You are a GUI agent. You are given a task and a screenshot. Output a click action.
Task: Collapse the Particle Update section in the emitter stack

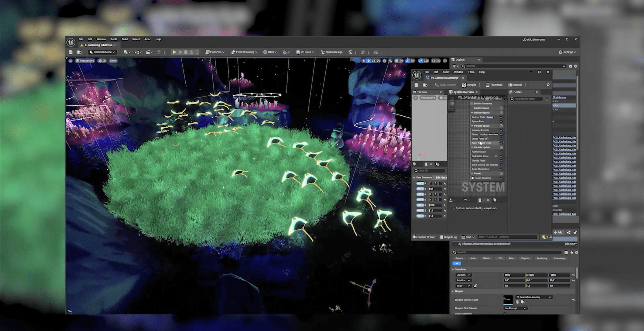point(472,147)
